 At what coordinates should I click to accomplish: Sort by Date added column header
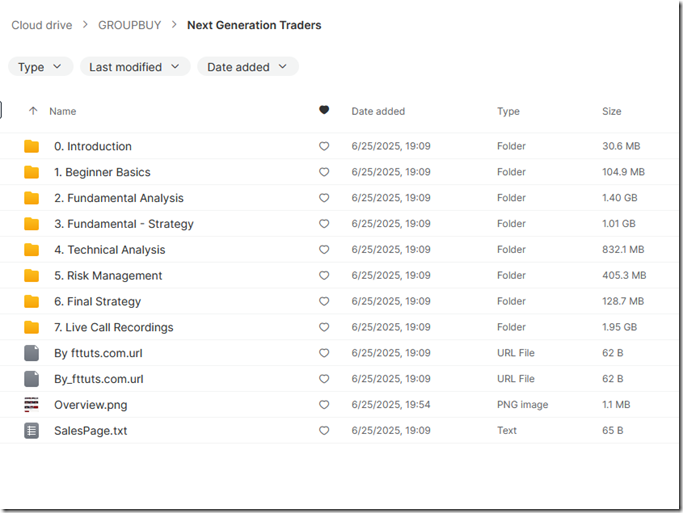[x=378, y=111]
